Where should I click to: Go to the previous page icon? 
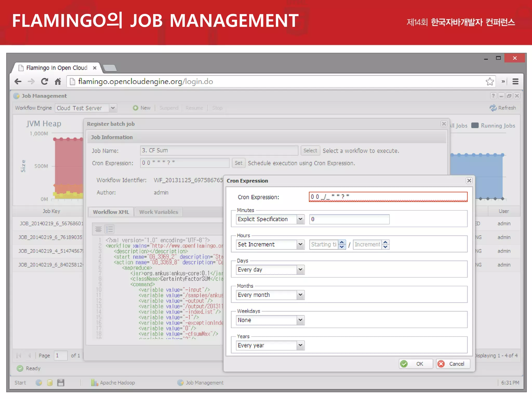(29, 355)
